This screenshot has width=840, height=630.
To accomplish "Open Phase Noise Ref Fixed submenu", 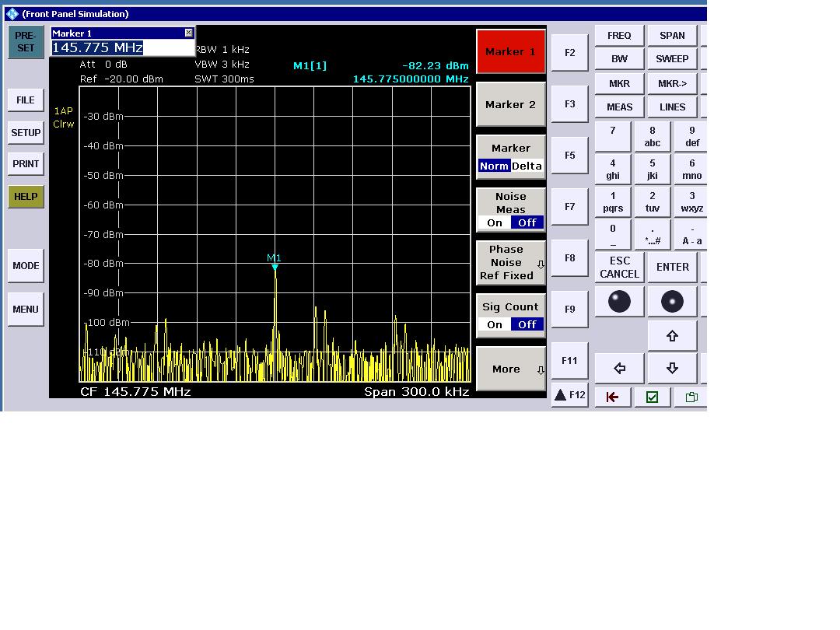I will click(x=510, y=263).
